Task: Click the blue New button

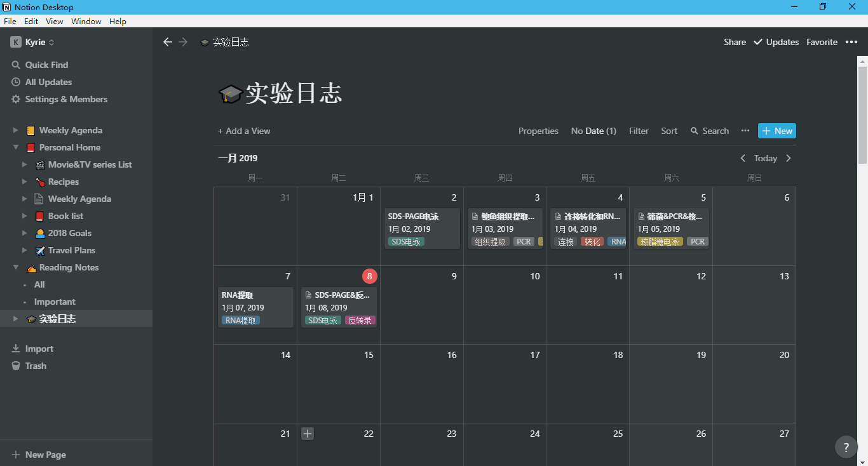Action: [776, 131]
